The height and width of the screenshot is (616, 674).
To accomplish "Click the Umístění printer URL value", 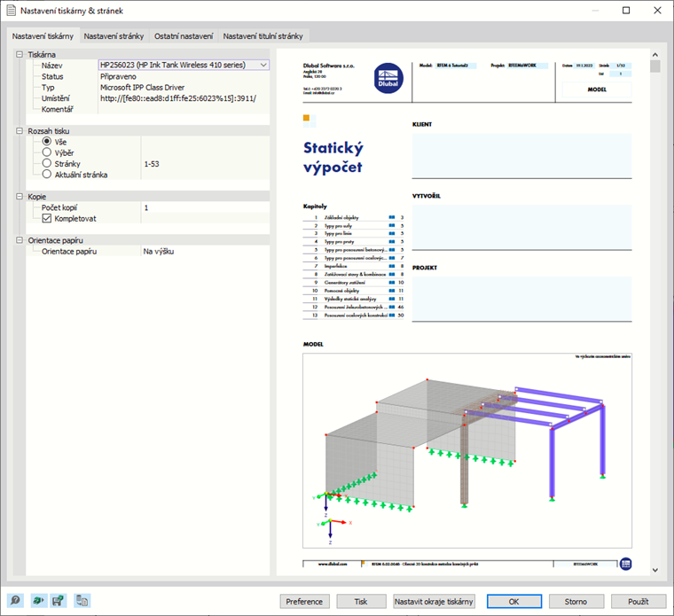I will pyautogui.click(x=178, y=98).
